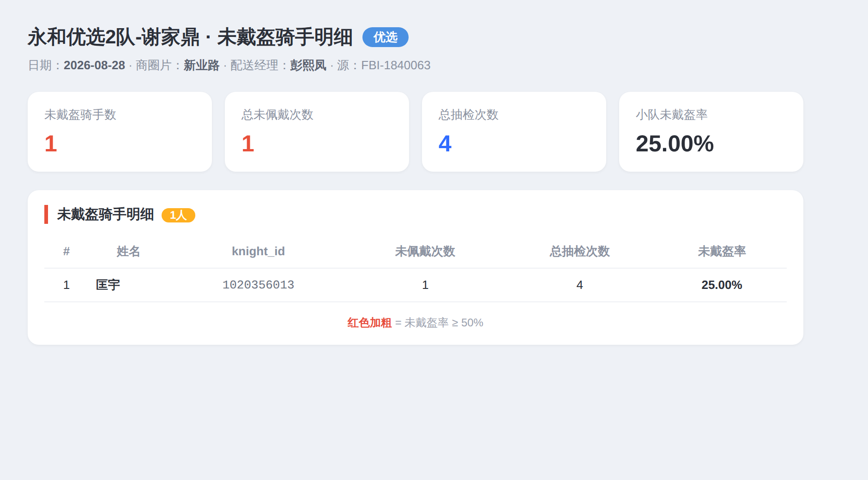The height and width of the screenshot is (480, 868).
Task: Click the section heading 未戴盔骑手明细
Action: [x=105, y=215]
